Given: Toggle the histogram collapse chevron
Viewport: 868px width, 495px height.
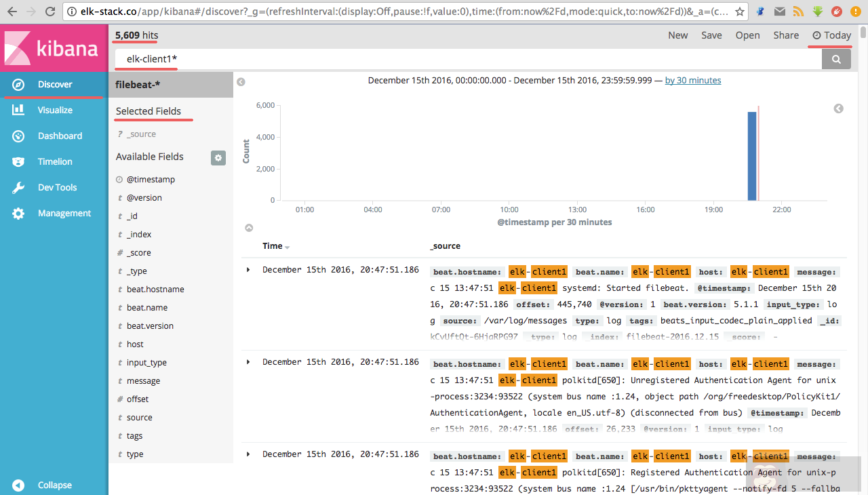Looking at the screenshot, I should tap(249, 227).
